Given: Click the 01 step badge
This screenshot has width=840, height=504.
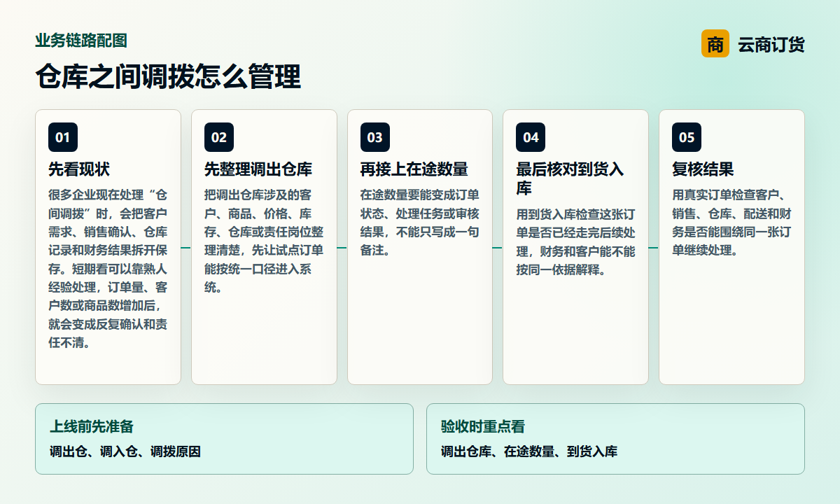Looking at the screenshot, I should pyautogui.click(x=63, y=137).
